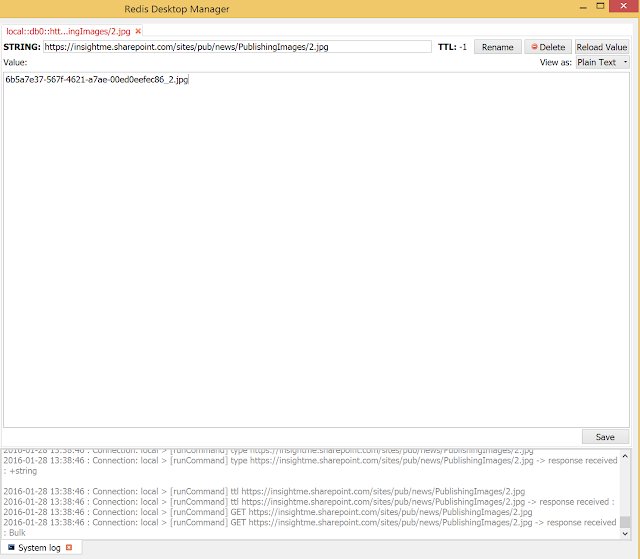Maximize the Redis Desktop Manager window

(x=600, y=6)
